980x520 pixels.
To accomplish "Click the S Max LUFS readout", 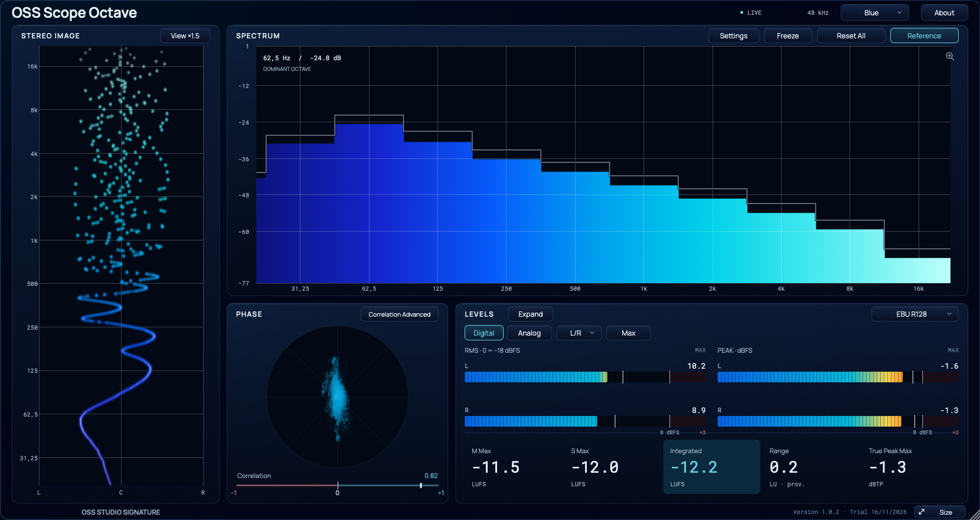I will pyautogui.click(x=595, y=467).
